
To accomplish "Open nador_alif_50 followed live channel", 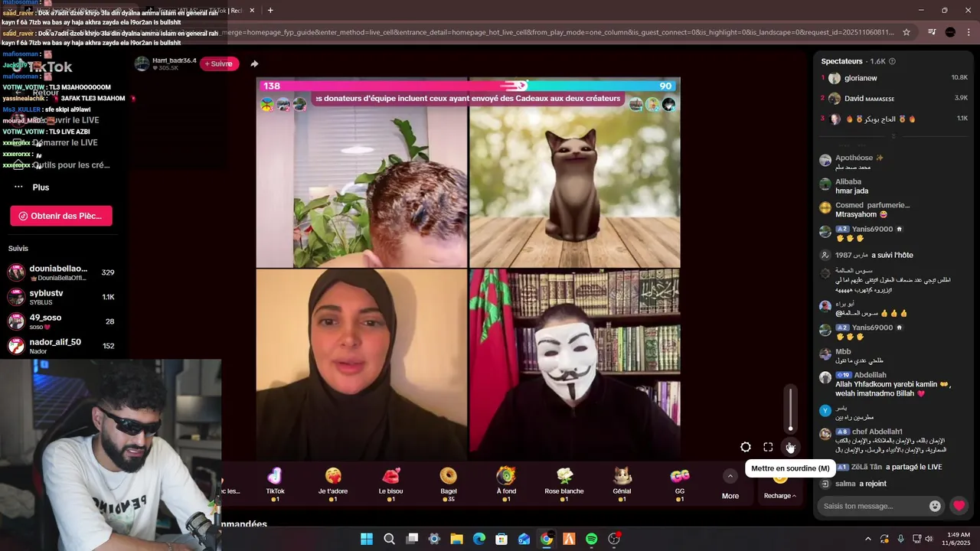I will (x=61, y=346).
